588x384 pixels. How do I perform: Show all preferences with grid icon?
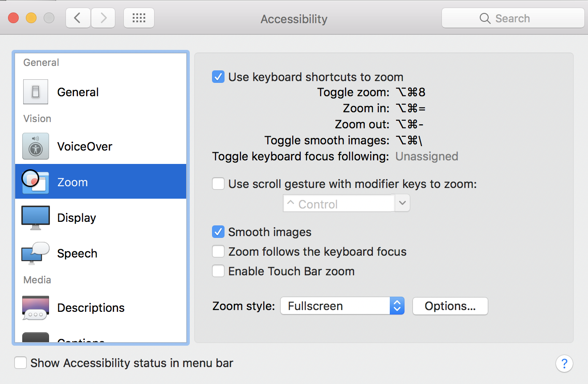139,18
